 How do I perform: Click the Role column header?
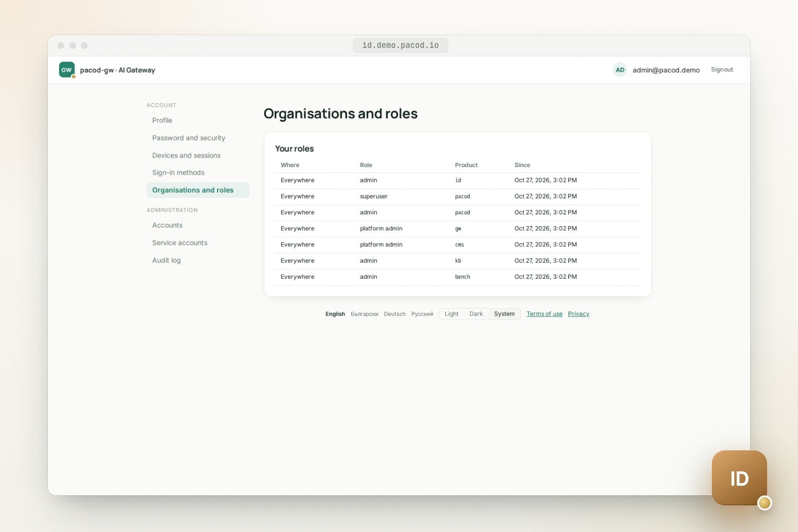tap(366, 165)
